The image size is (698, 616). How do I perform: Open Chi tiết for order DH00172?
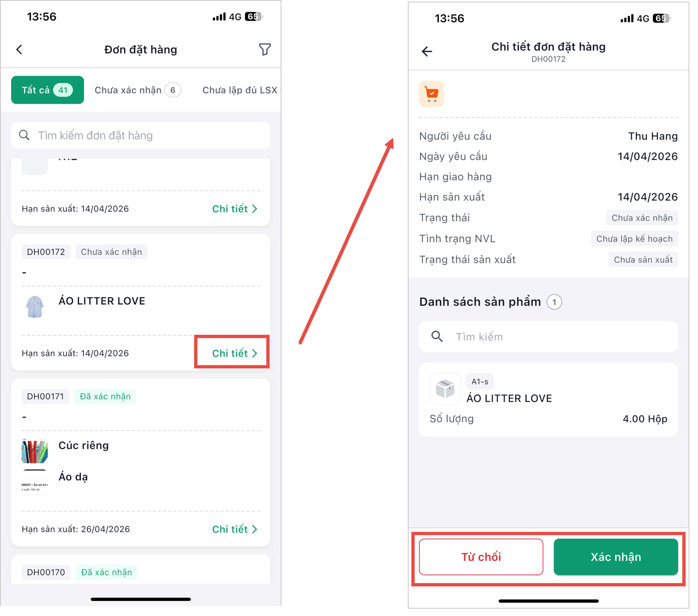pyautogui.click(x=234, y=353)
